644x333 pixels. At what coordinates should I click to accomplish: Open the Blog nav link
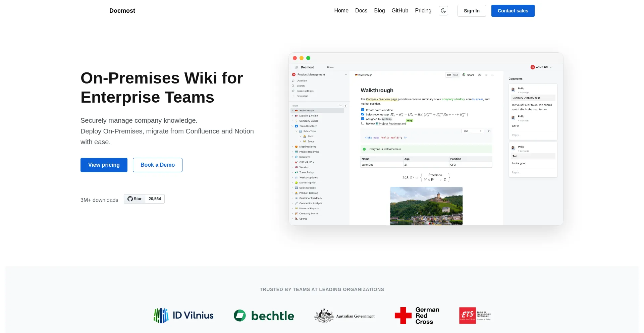379,11
